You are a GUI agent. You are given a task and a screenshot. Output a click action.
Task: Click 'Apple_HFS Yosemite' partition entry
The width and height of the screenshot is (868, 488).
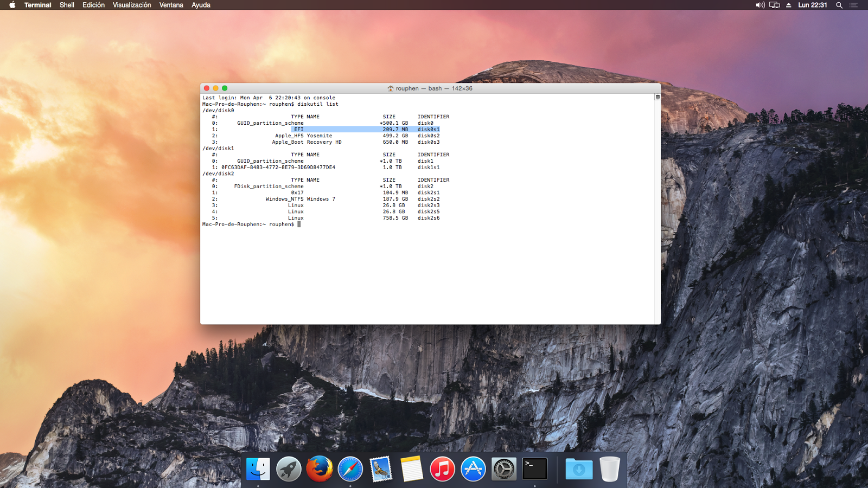304,136
